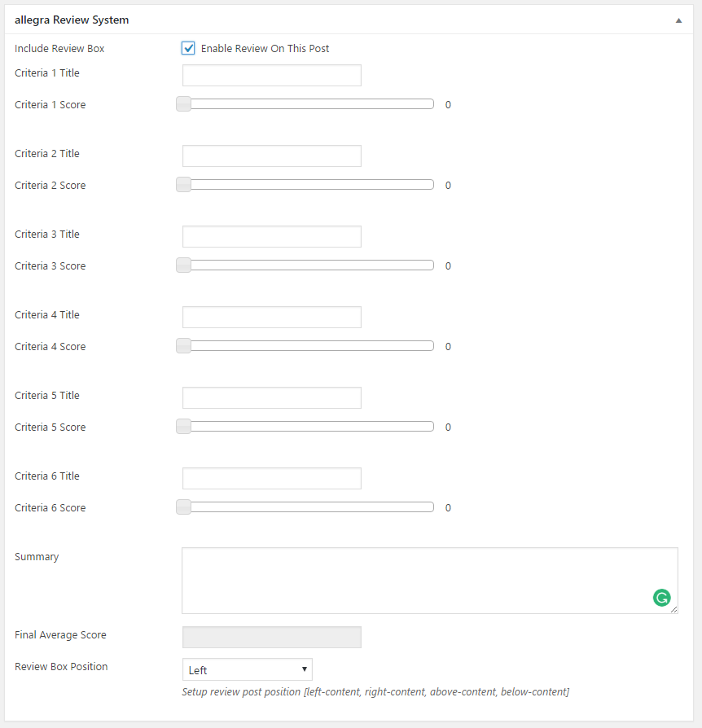Click the Final Average Score field
Image resolution: width=702 pixels, height=728 pixels.
tap(271, 638)
